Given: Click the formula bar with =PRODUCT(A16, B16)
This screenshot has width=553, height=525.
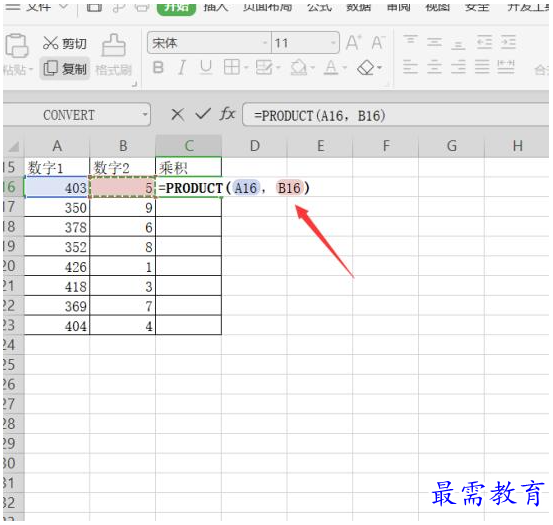Looking at the screenshot, I should point(396,115).
